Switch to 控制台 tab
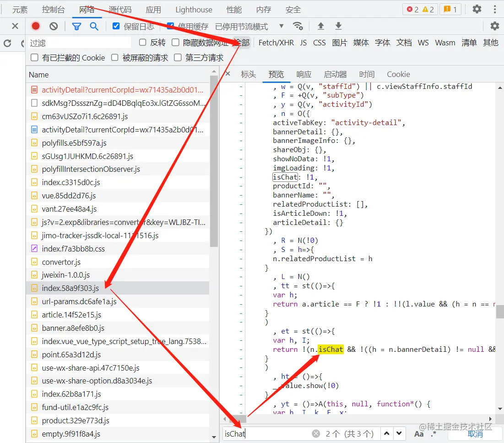This screenshot has height=443, width=504. 54,10
